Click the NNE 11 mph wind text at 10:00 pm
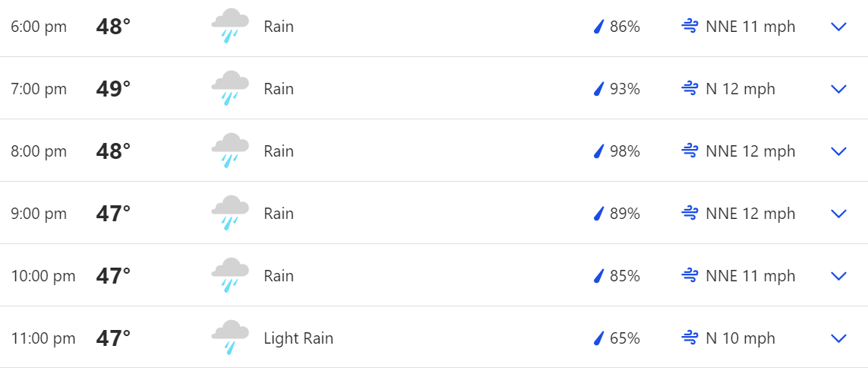This screenshot has height=368, width=868. (x=750, y=276)
